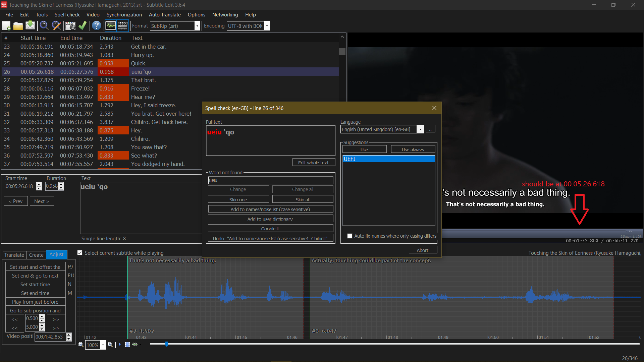This screenshot has height=362, width=644.
Task: Create a new subtitle file
Action: [6, 25]
